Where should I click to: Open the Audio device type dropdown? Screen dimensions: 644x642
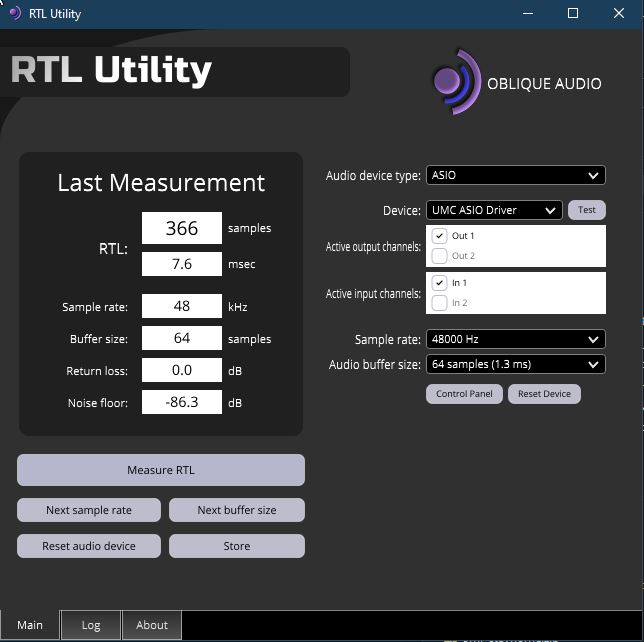coord(515,175)
